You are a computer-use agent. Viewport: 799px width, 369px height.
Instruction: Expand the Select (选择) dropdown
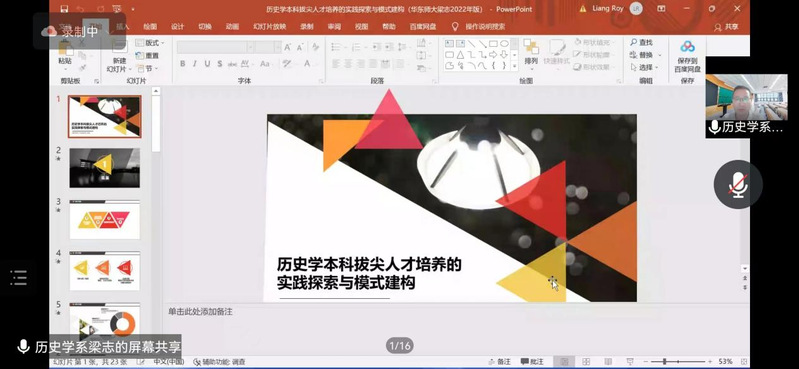[x=645, y=67]
